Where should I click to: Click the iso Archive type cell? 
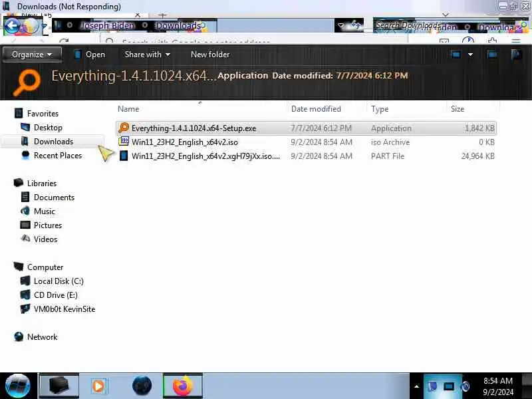[x=390, y=142]
